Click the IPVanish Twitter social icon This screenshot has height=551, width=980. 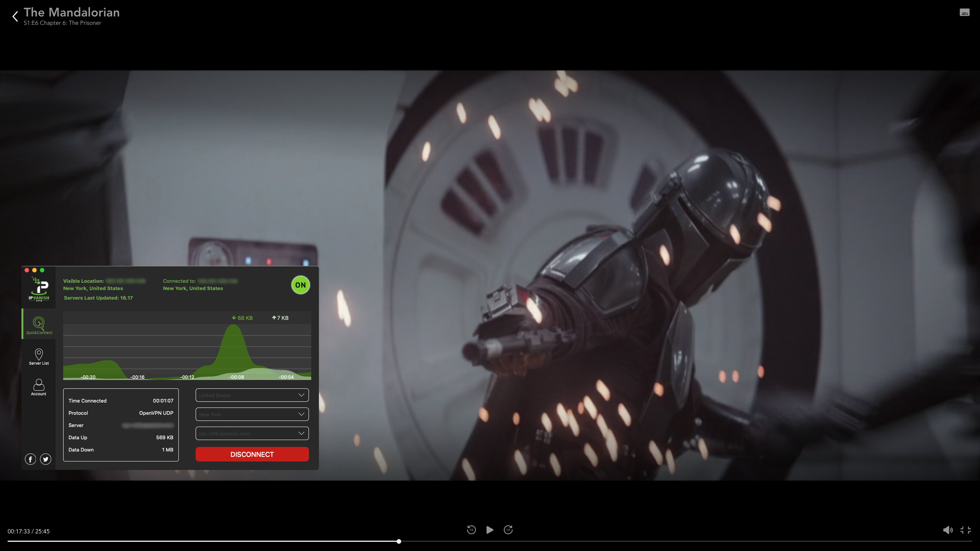(x=45, y=459)
